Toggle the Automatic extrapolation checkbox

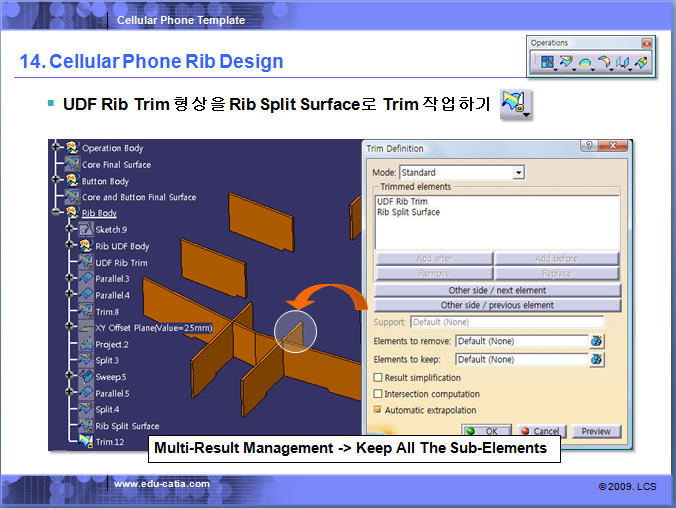(x=378, y=410)
